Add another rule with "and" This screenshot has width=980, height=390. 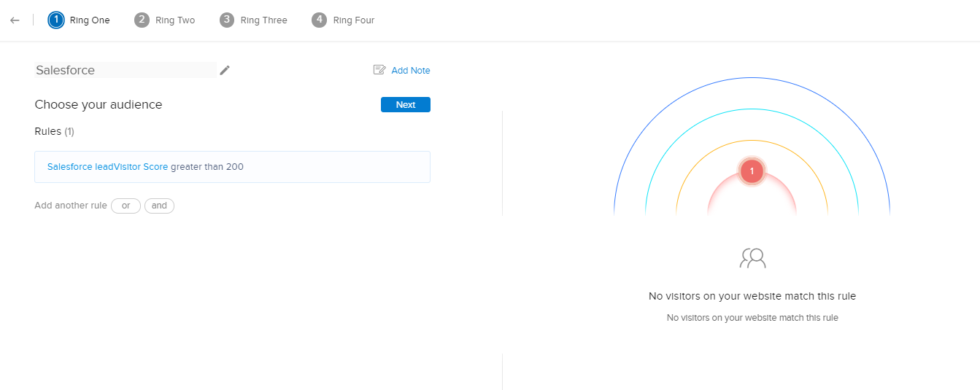click(x=159, y=206)
